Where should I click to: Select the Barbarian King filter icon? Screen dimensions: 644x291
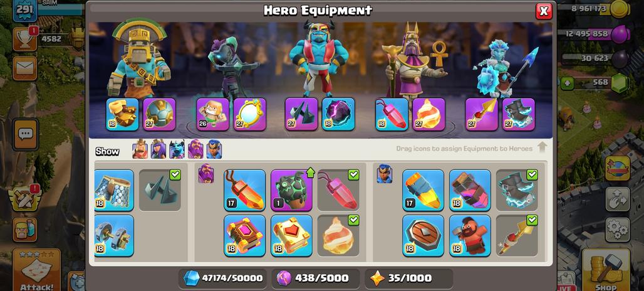[140, 150]
